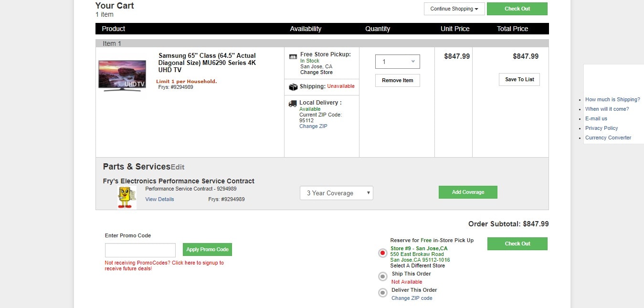
Task: Click the 550 East Brokaw Road address
Action: point(417,254)
